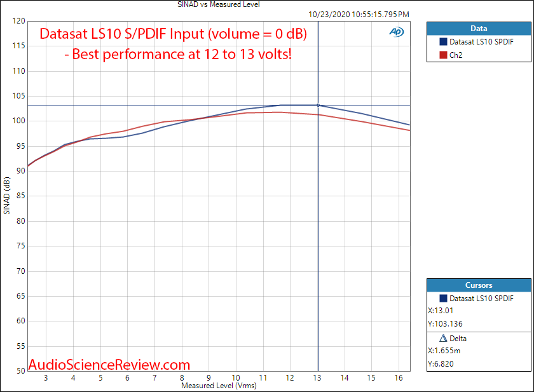Click the blue swatch in the Cursors panel
This screenshot has height=392, width=534.
[443, 299]
